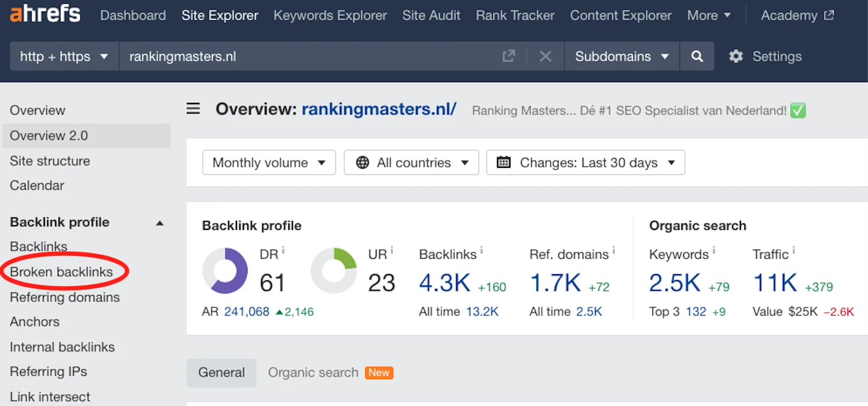Click Top 3 keywords value 132
The height and width of the screenshot is (406, 868).
pos(695,311)
